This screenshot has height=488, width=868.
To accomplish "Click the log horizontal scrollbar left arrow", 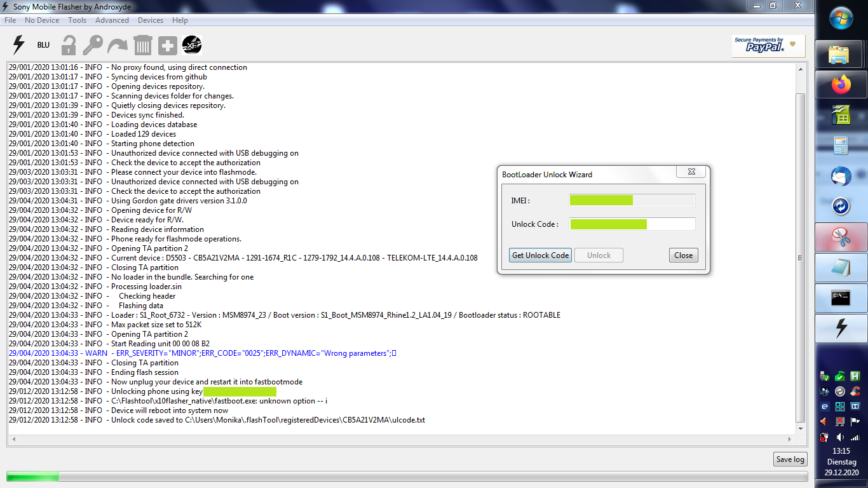I will [13, 440].
